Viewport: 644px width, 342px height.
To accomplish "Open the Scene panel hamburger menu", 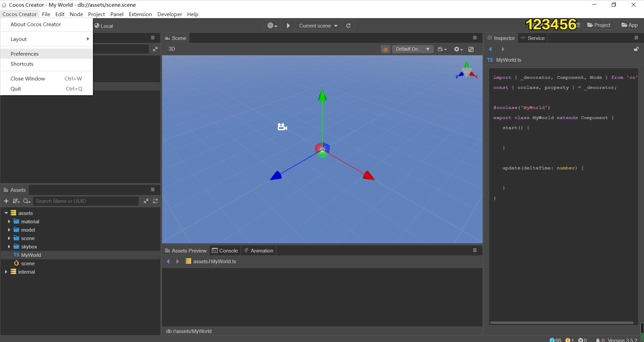I will tap(475, 38).
